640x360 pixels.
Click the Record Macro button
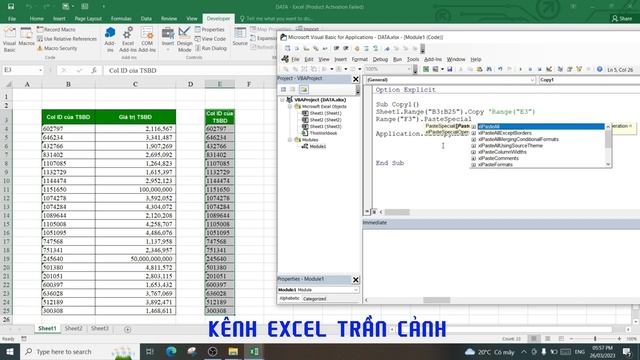click(x=56, y=29)
